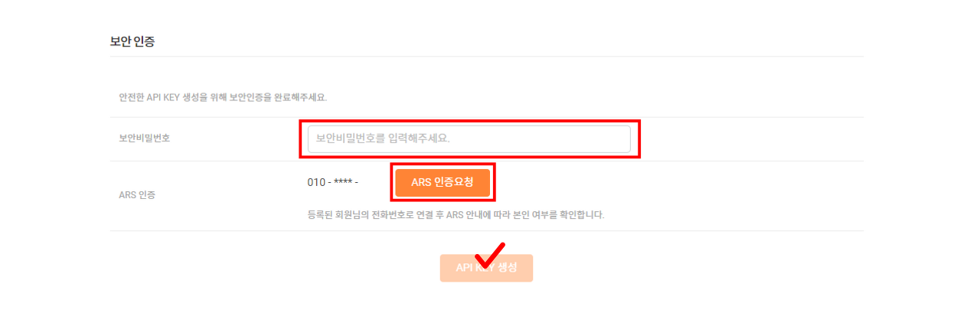Image resolution: width=980 pixels, height=326 pixels.
Task: Select the 보안 인증 section heading
Action: click(132, 41)
